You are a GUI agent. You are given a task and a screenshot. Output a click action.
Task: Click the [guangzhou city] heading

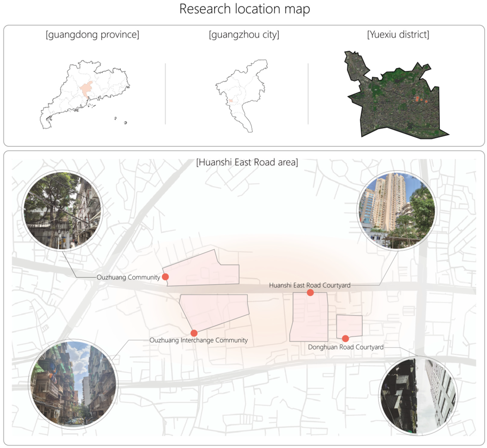(244, 34)
